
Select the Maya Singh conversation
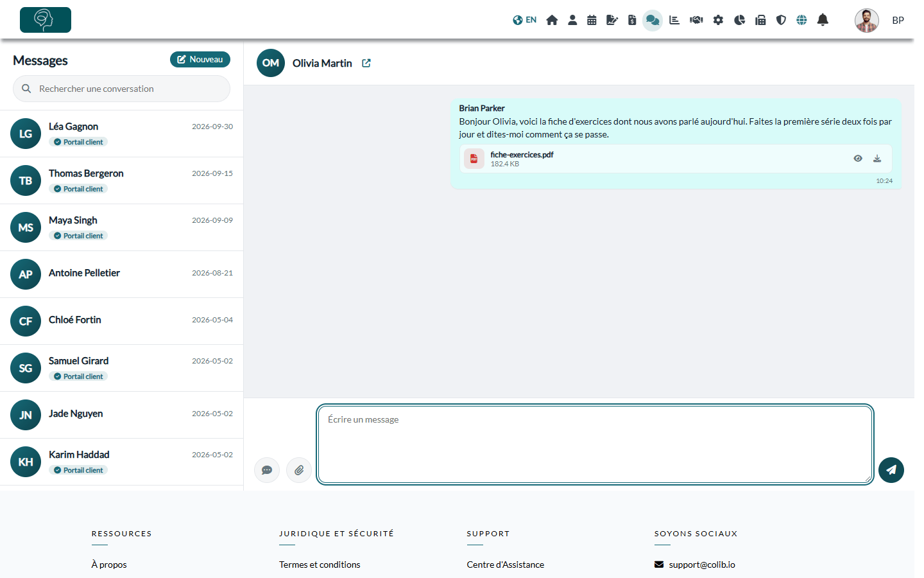[x=121, y=227]
